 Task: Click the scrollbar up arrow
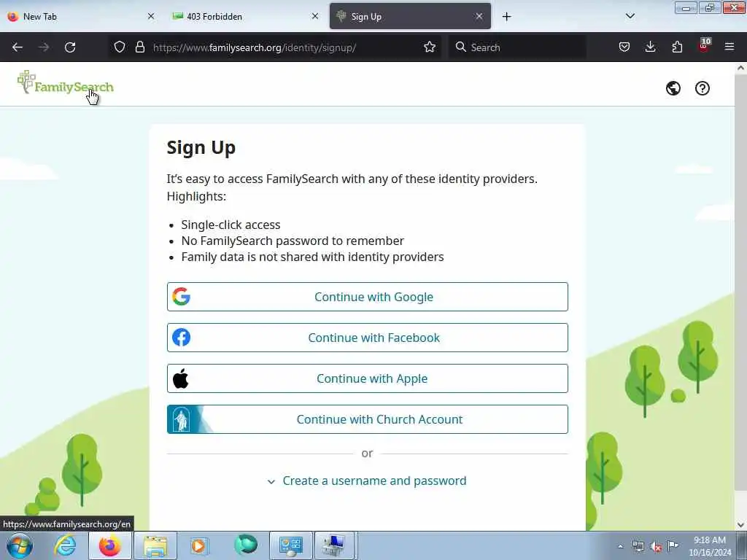click(x=740, y=68)
